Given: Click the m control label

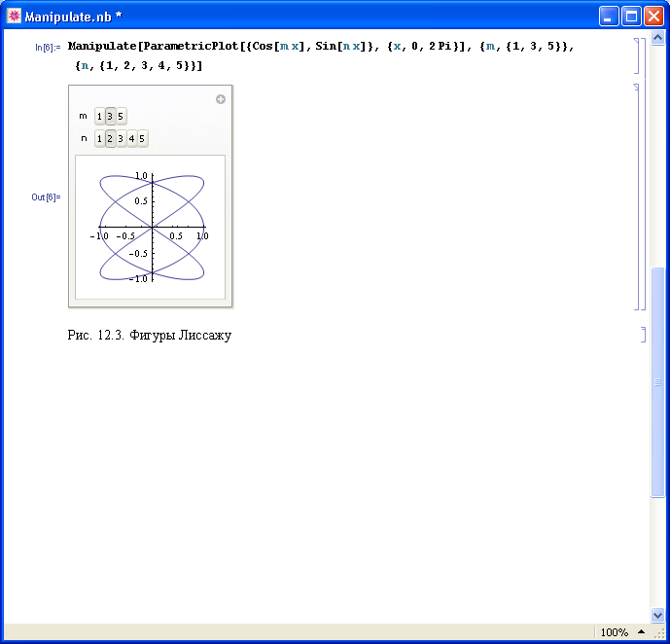Looking at the screenshot, I should 83,116.
